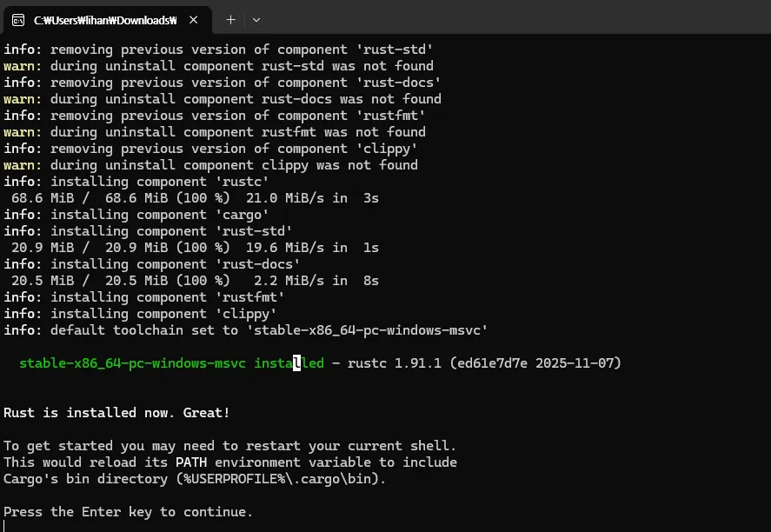
Task: Click 'removing previous version of rust-std' line
Action: pos(218,50)
